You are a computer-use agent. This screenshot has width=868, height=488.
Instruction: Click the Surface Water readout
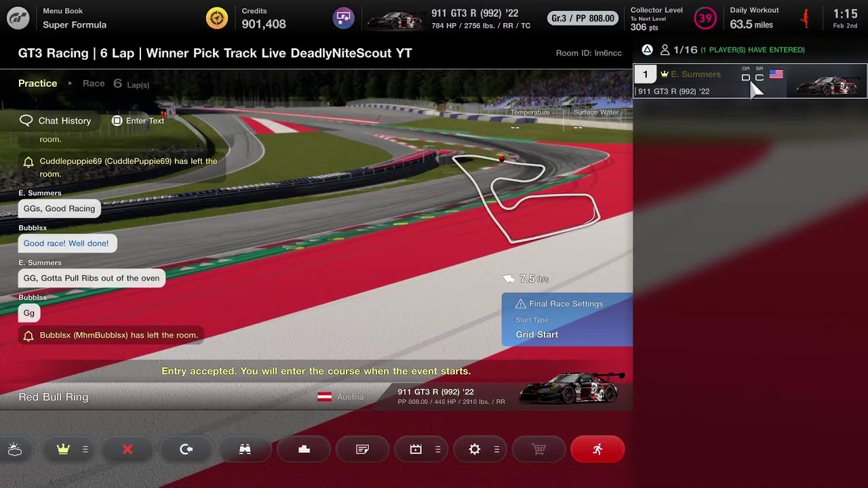595,119
